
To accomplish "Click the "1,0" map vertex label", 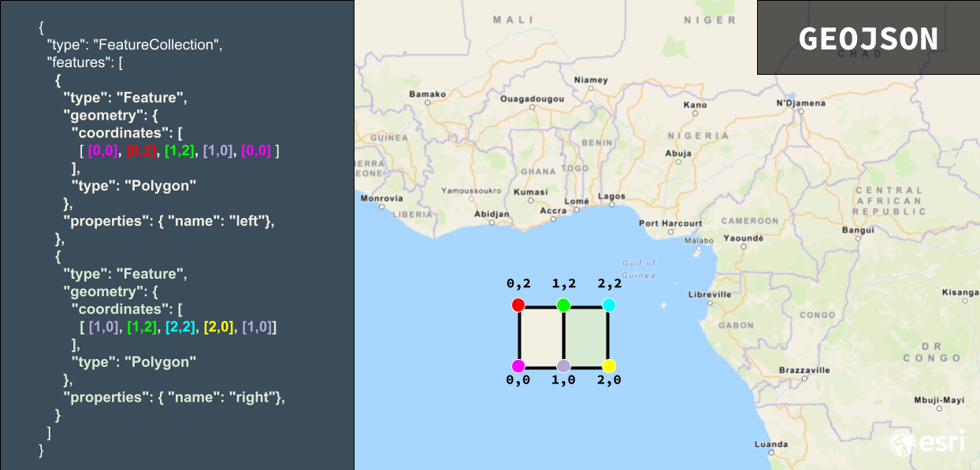I will pos(563,380).
